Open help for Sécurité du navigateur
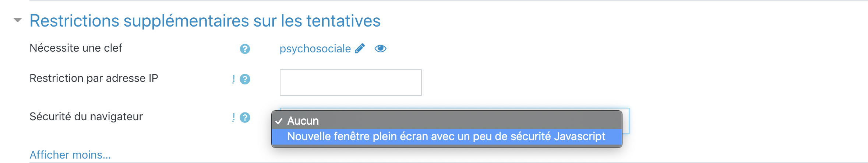The image size is (868, 163). [x=245, y=118]
